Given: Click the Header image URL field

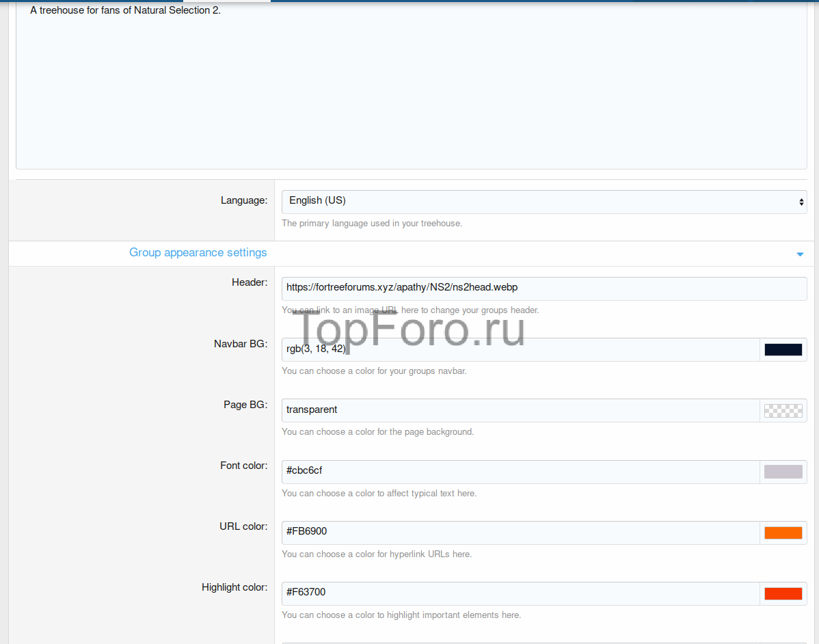Looking at the screenshot, I should coord(543,289).
